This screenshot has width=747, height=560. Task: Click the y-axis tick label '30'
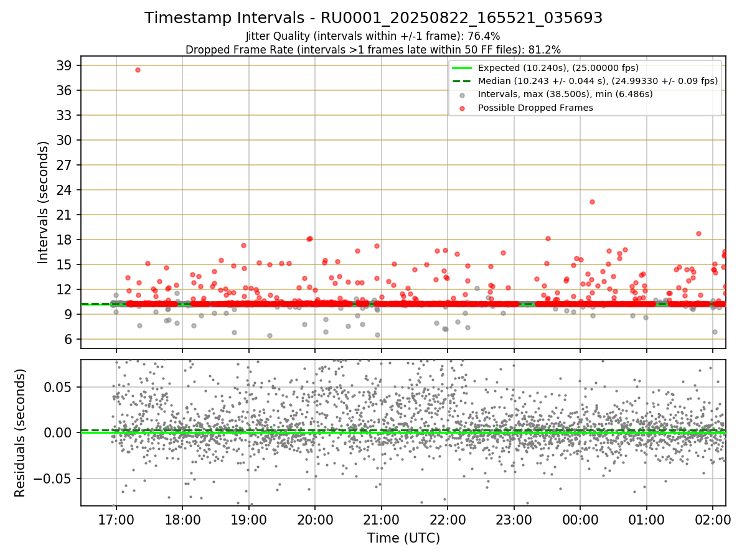tap(64, 140)
